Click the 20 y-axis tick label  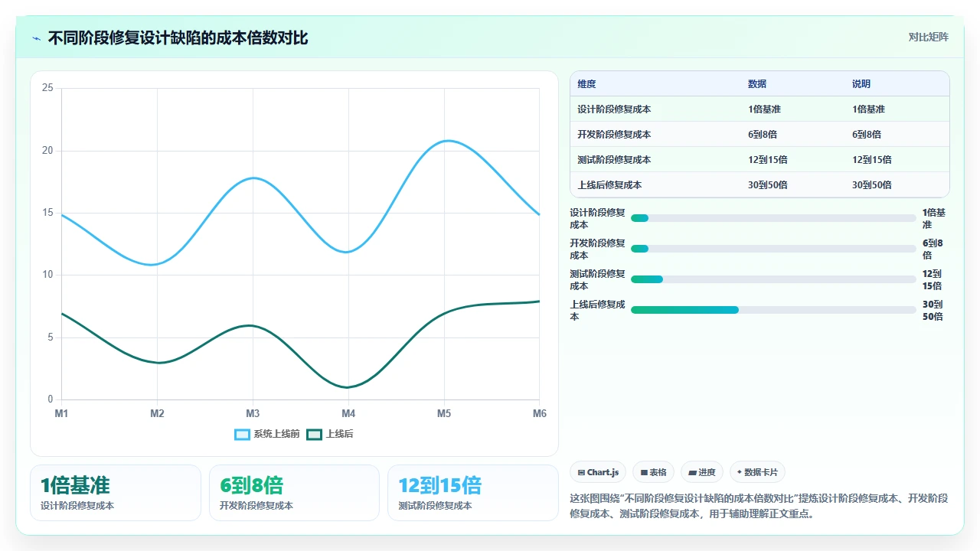click(47, 151)
